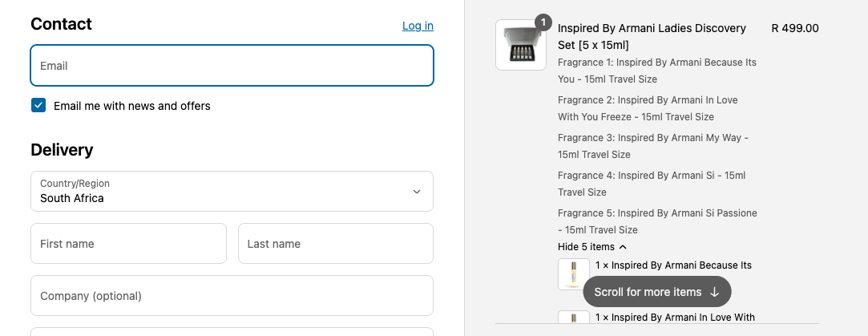Screen dimensions: 868x336
Task: Click the Ladies Discovery Set product title
Action: pos(652,36)
